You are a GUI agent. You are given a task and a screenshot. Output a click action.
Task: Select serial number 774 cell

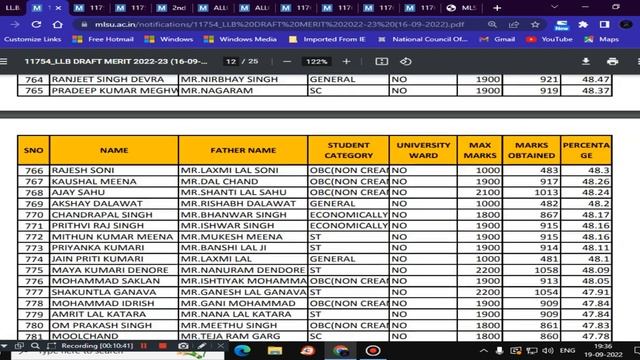(34, 259)
